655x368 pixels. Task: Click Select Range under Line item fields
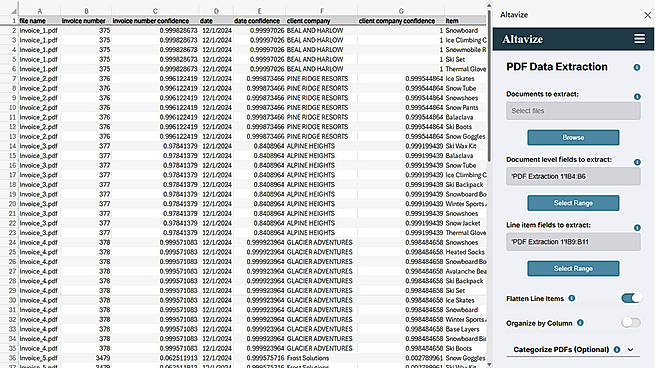coord(573,269)
